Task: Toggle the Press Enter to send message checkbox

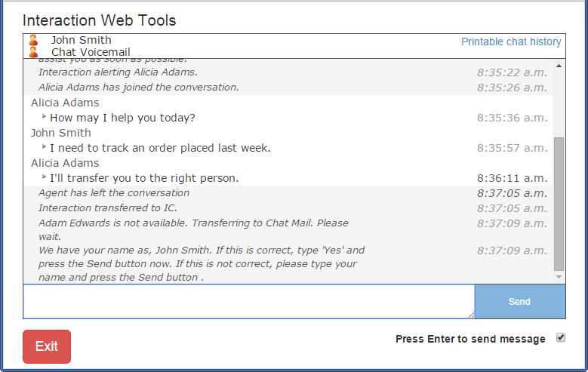Action: click(x=561, y=338)
